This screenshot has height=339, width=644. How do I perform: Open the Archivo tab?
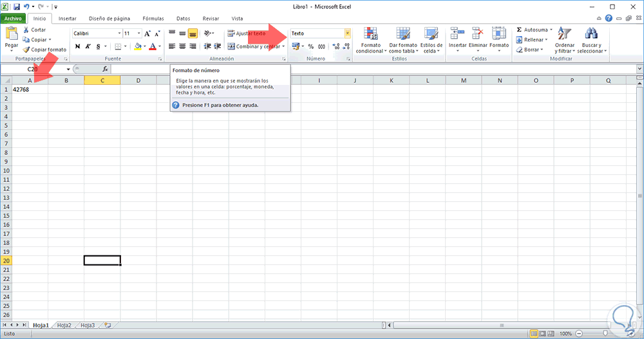[x=13, y=19]
